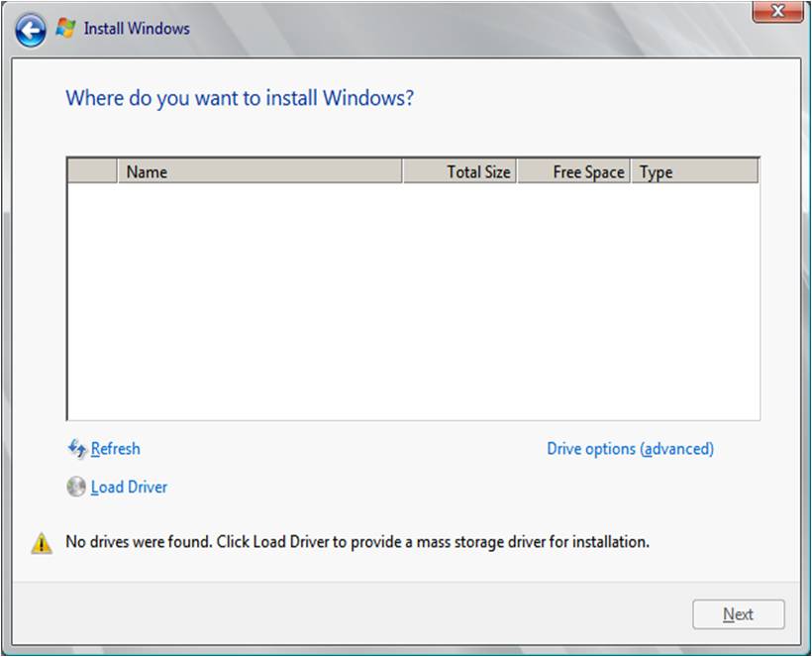Click the 'No drives were found' warning message
The height and width of the screenshot is (657, 812).
click(x=356, y=542)
